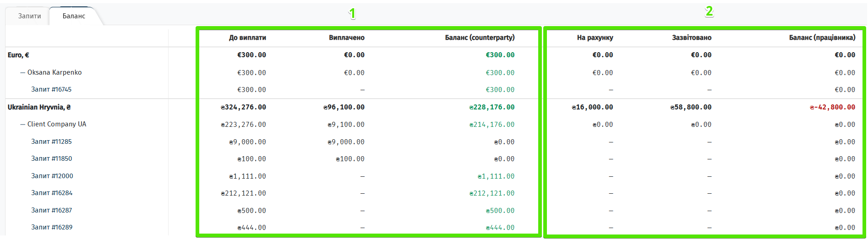Open Запит #16289 link

[51, 227]
